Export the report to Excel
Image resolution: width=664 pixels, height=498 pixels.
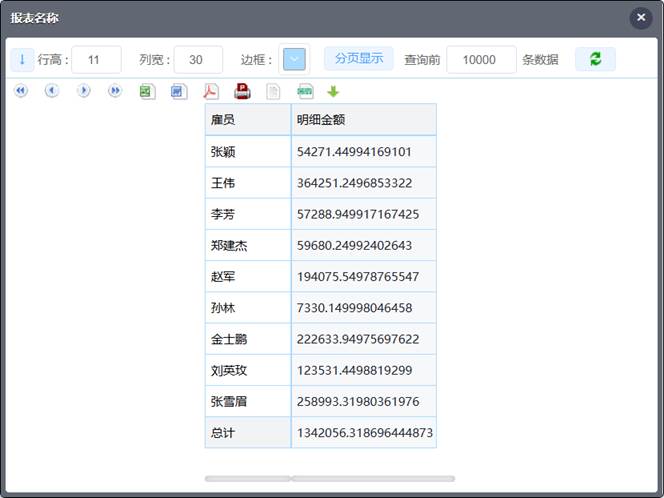pyautogui.click(x=147, y=91)
